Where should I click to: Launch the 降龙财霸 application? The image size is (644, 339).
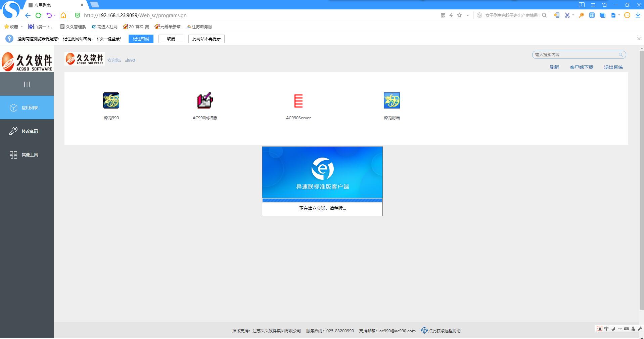pos(392,100)
